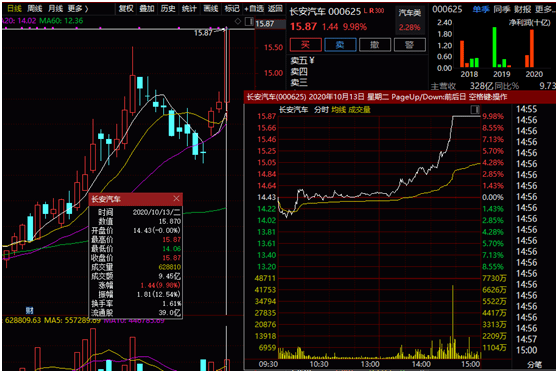This screenshot has width=558, height=373.
Task: Click the red 买 buy button
Action: click(x=305, y=45)
